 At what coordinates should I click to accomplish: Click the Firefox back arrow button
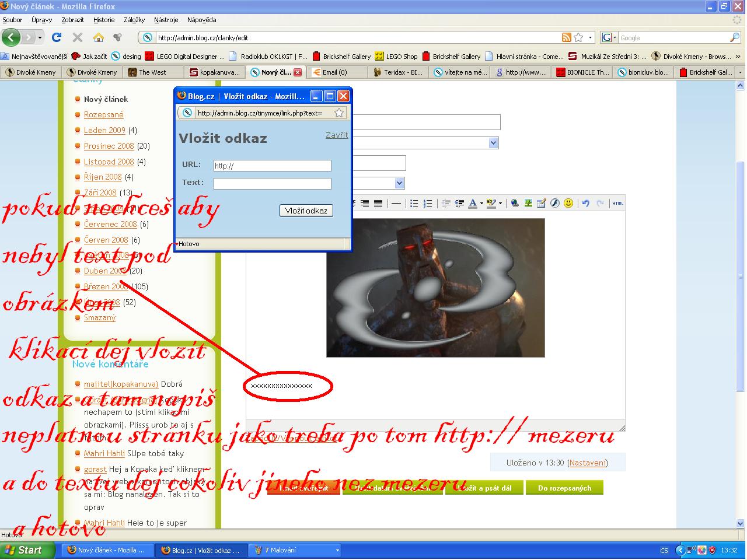pyautogui.click(x=11, y=37)
